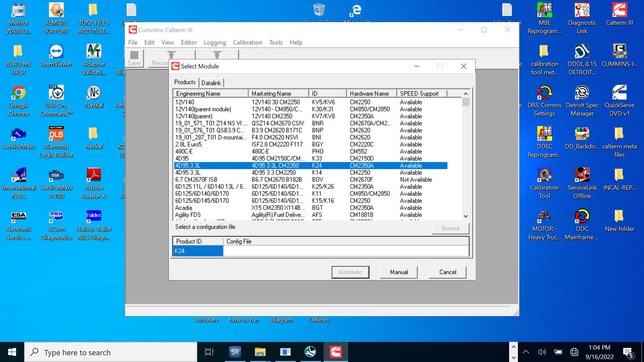The width and height of the screenshot is (644, 362).
Task: Launch TeamViewer from desktop
Action: click(56, 56)
